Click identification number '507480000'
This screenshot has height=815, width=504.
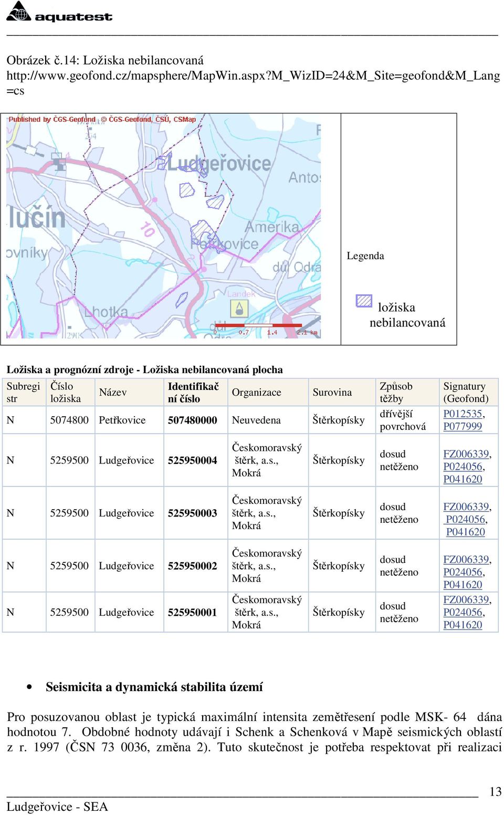click(x=193, y=420)
